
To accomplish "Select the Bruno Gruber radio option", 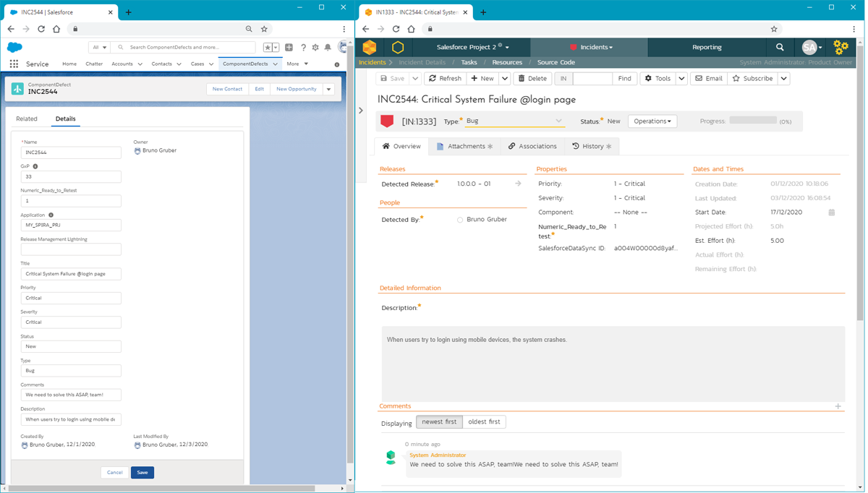I will (460, 220).
